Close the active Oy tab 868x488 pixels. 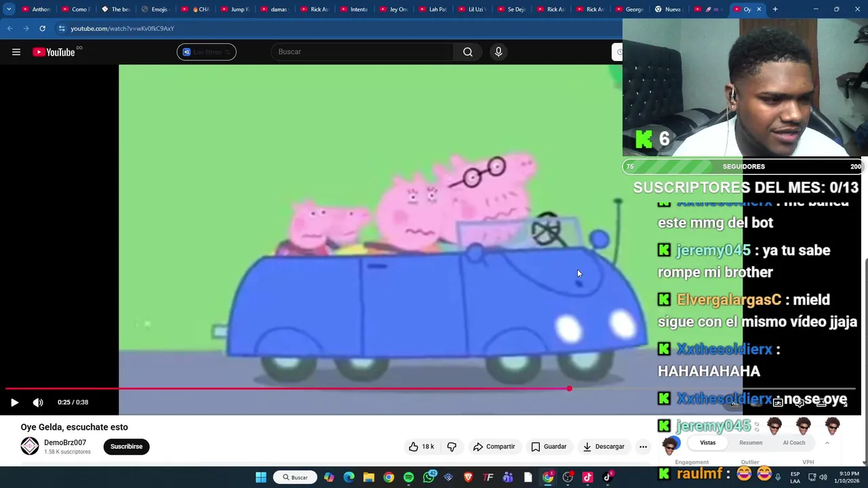tap(759, 9)
